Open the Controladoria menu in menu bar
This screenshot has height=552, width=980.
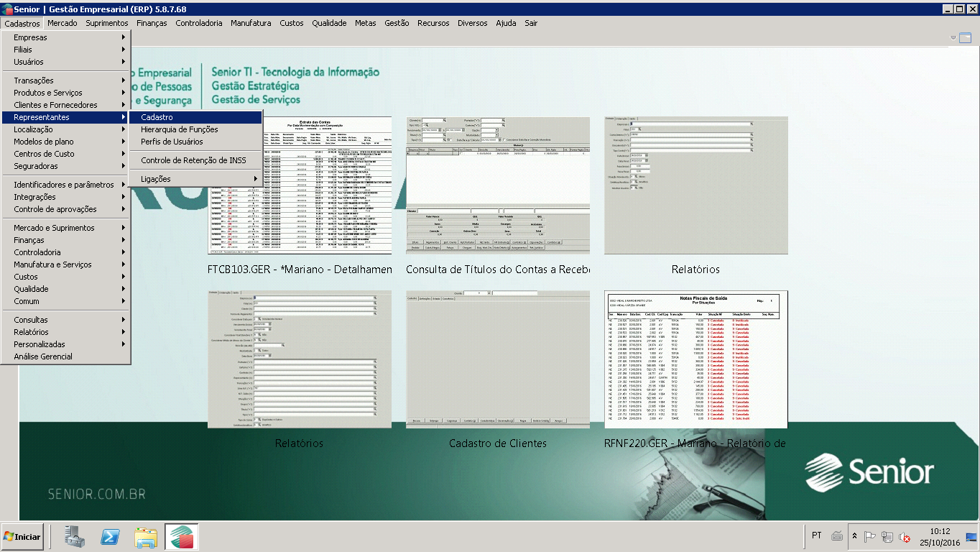(199, 23)
